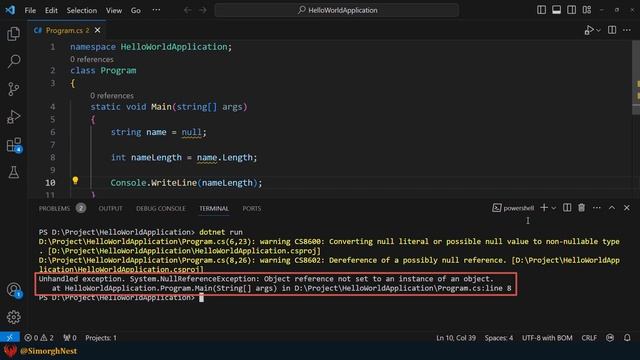Switch to the Debug Console tab
This screenshot has width=640, height=360.
160,208
